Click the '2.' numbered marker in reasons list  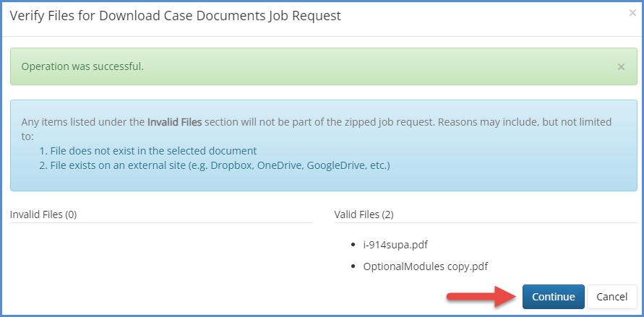point(43,165)
